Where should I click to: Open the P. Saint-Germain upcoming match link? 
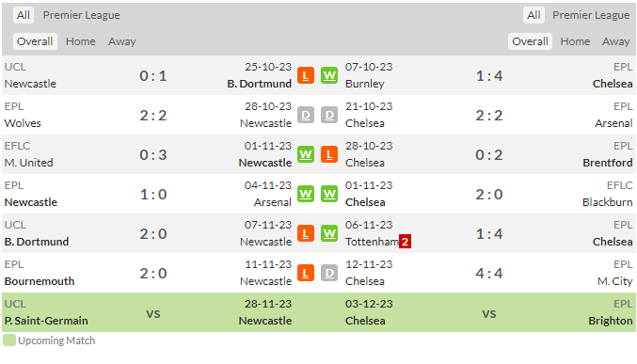pyautogui.click(x=46, y=321)
